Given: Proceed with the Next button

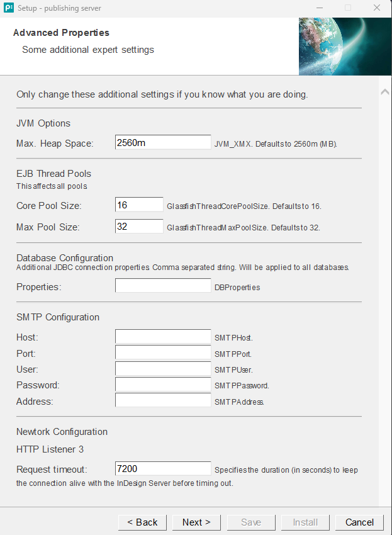Looking at the screenshot, I should (196, 522).
